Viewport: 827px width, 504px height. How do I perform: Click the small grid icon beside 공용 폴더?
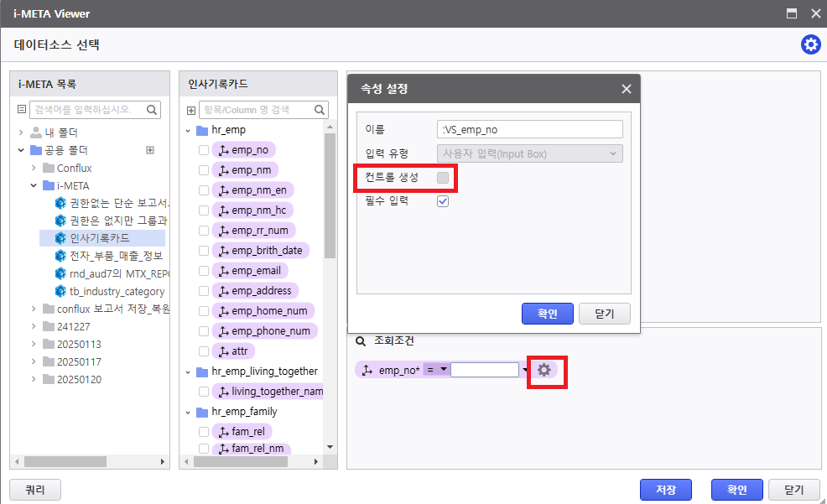point(150,150)
